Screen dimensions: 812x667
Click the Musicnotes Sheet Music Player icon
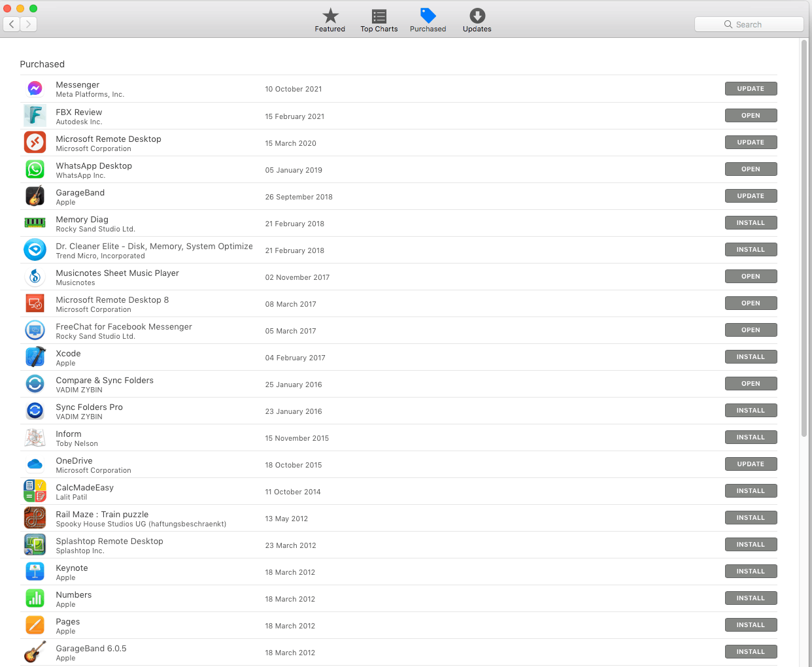(35, 276)
